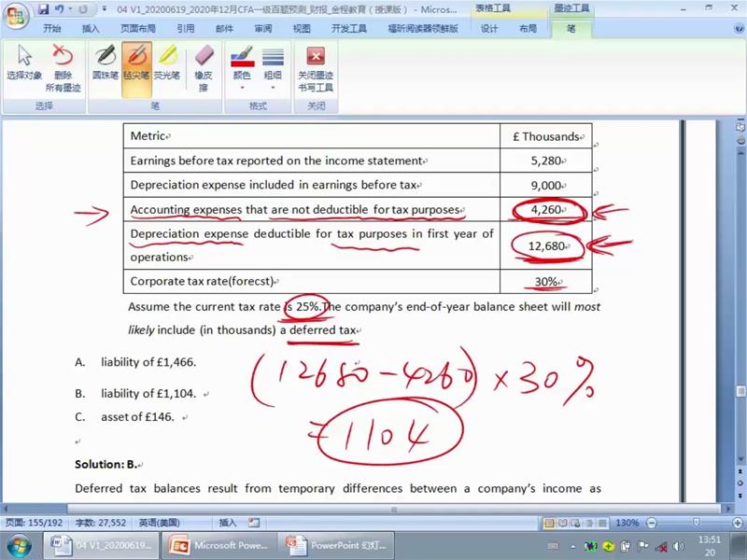Open the 视图 ribbon tab
The image size is (747, 560).
tap(302, 29)
